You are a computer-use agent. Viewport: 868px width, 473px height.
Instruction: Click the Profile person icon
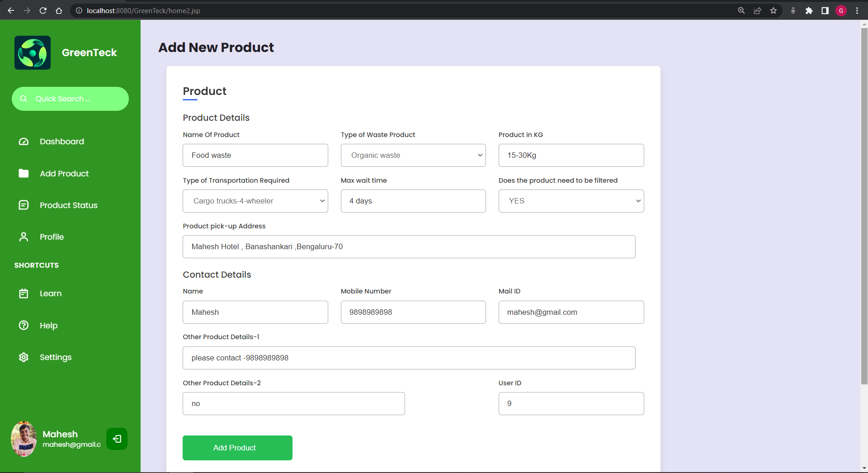pyautogui.click(x=23, y=236)
